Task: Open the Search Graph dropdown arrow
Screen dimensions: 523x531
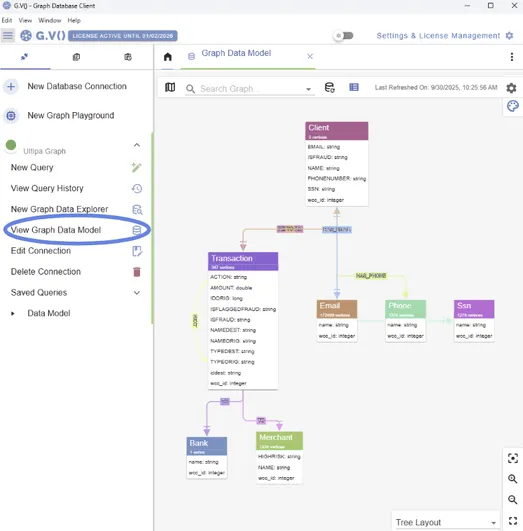Action: point(308,89)
